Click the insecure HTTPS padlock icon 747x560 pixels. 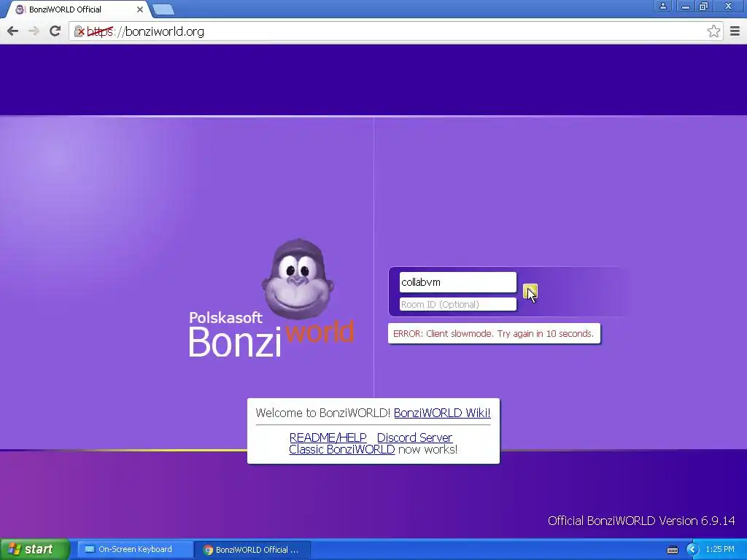[79, 31]
